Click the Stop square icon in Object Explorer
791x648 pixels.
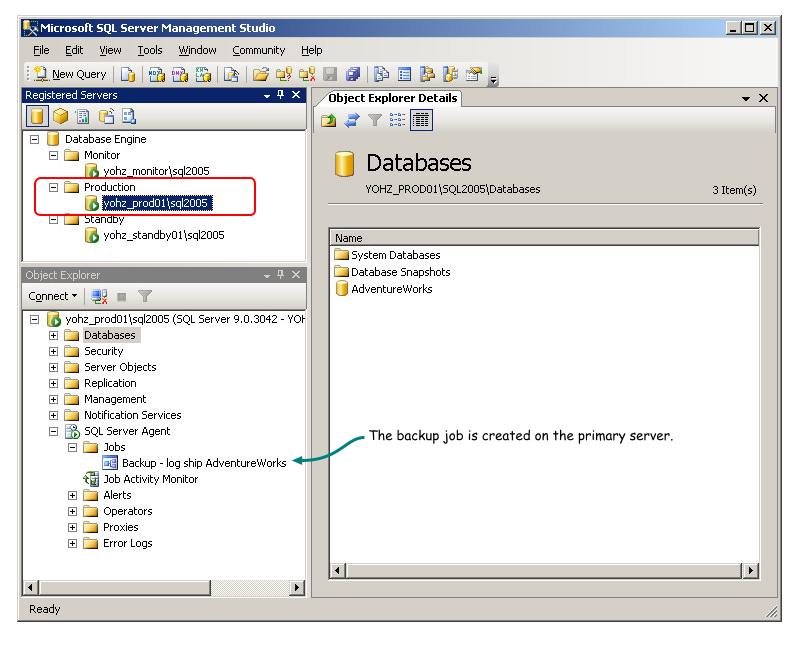pyautogui.click(x=122, y=297)
